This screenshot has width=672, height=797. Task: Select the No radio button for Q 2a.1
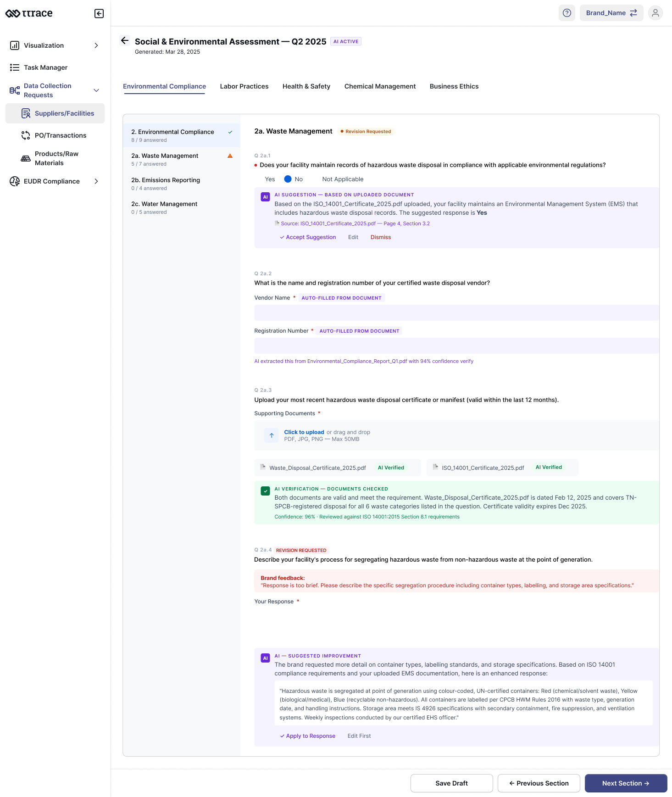(x=288, y=179)
